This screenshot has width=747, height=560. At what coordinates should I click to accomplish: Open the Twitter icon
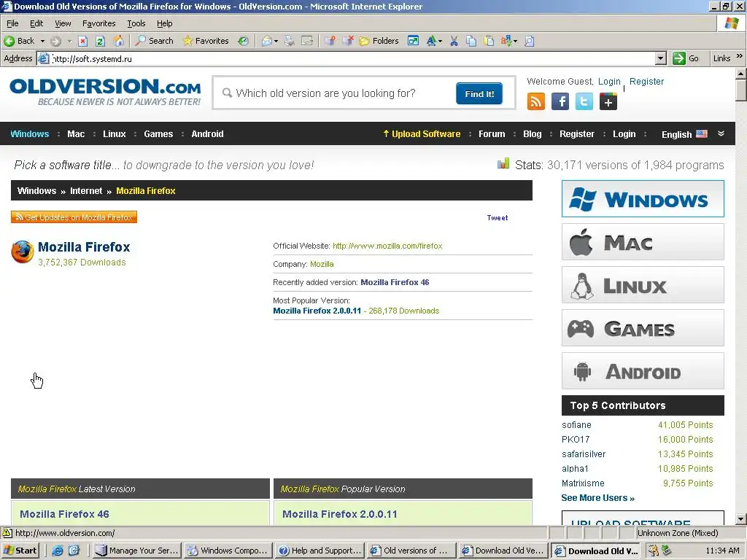click(584, 101)
